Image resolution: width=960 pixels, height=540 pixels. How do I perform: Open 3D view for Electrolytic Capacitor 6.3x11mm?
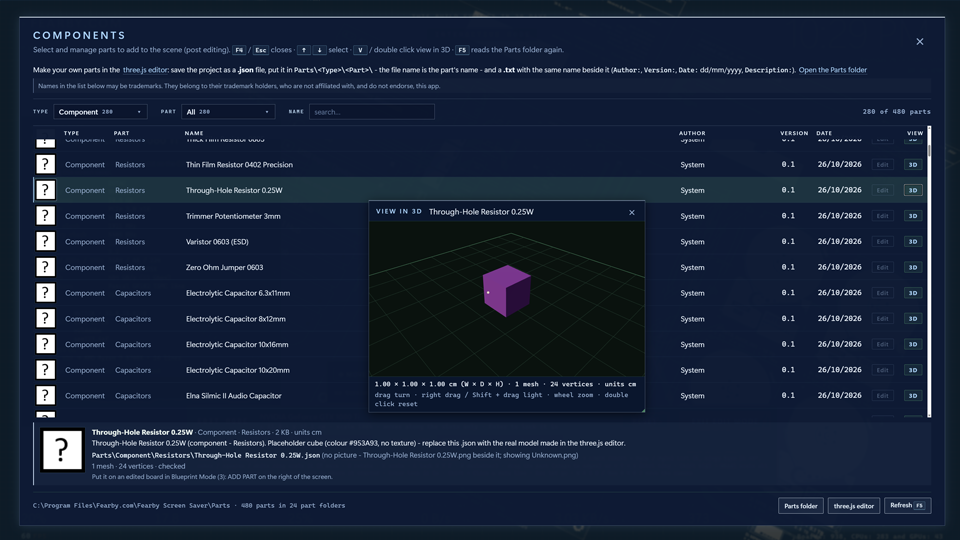pyautogui.click(x=913, y=293)
